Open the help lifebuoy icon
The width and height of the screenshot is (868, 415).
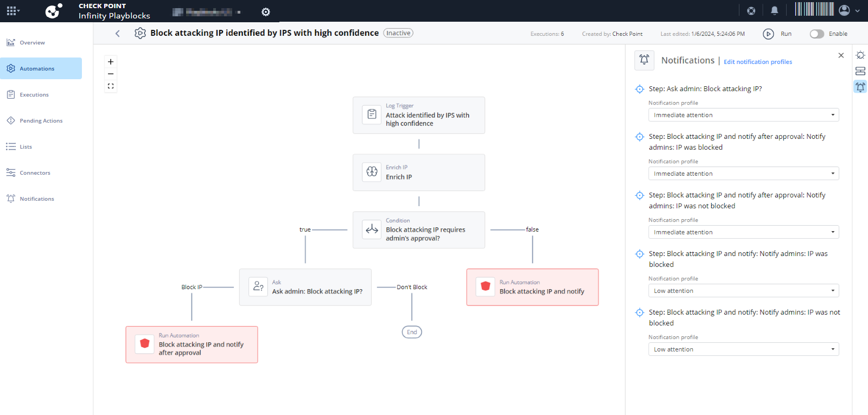pyautogui.click(x=751, y=11)
